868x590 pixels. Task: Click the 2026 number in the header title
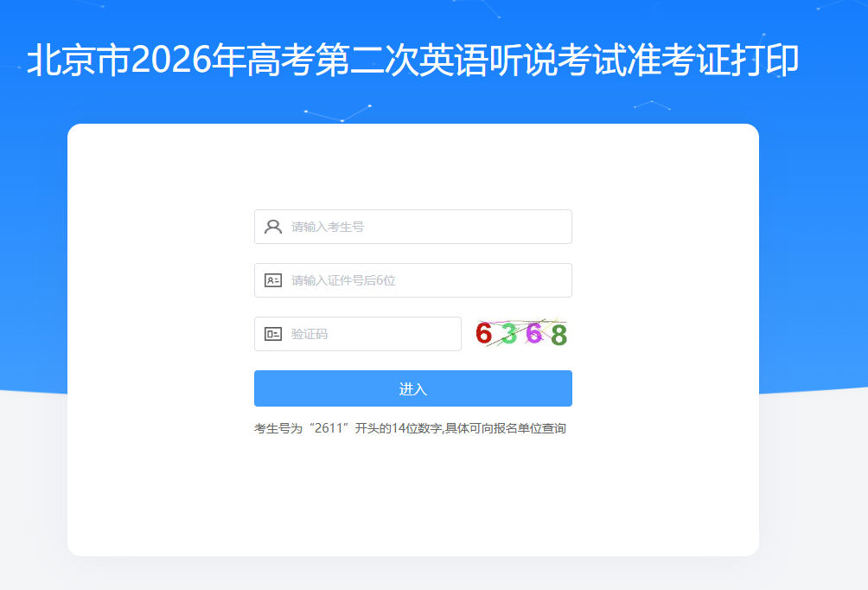[171, 60]
